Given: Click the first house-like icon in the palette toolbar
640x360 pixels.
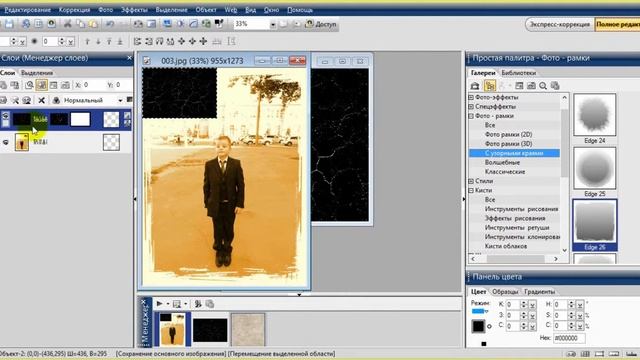Looking at the screenshot, I should tap(475, 86).
